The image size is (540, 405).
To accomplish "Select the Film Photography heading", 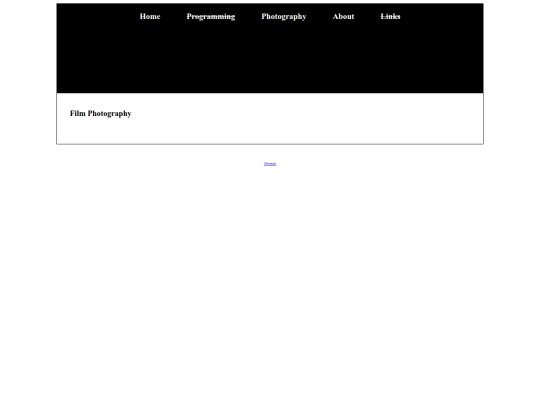I will coord(101,113).
